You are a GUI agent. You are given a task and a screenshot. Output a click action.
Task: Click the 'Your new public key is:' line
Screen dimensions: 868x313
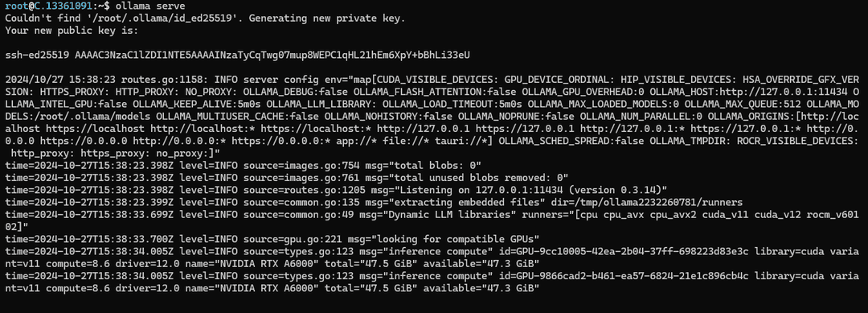72,31
